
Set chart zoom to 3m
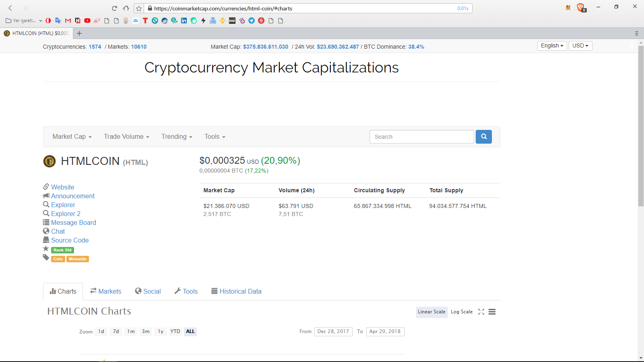146,331
